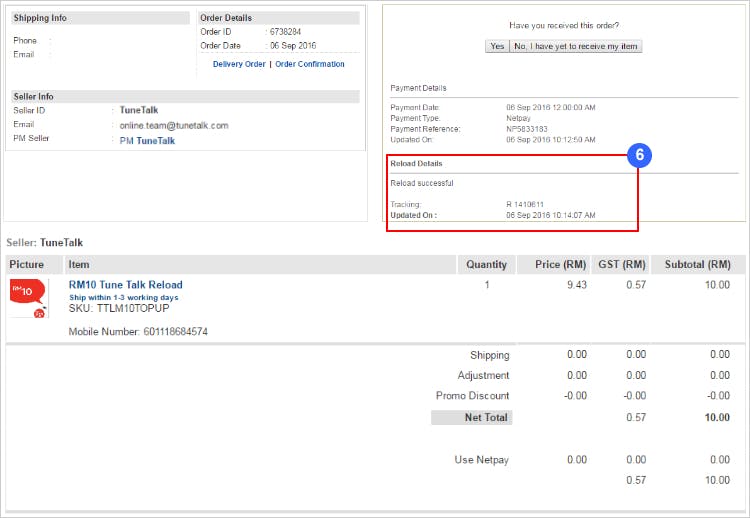This screenshot has width=750, height=518.
Task: Click the Reload Details heading
Action: coord(416,164)
